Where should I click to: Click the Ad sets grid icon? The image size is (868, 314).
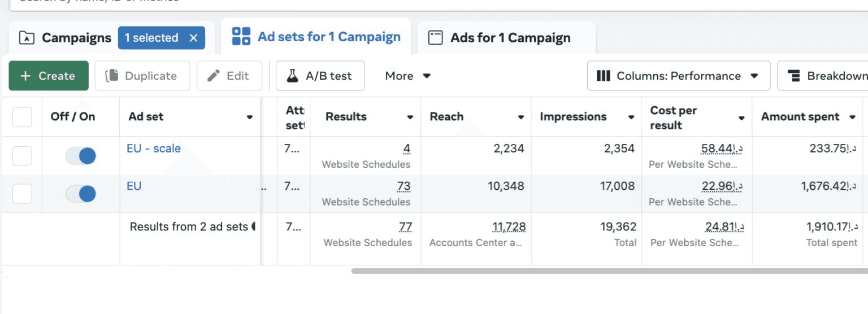coord(241,36)
